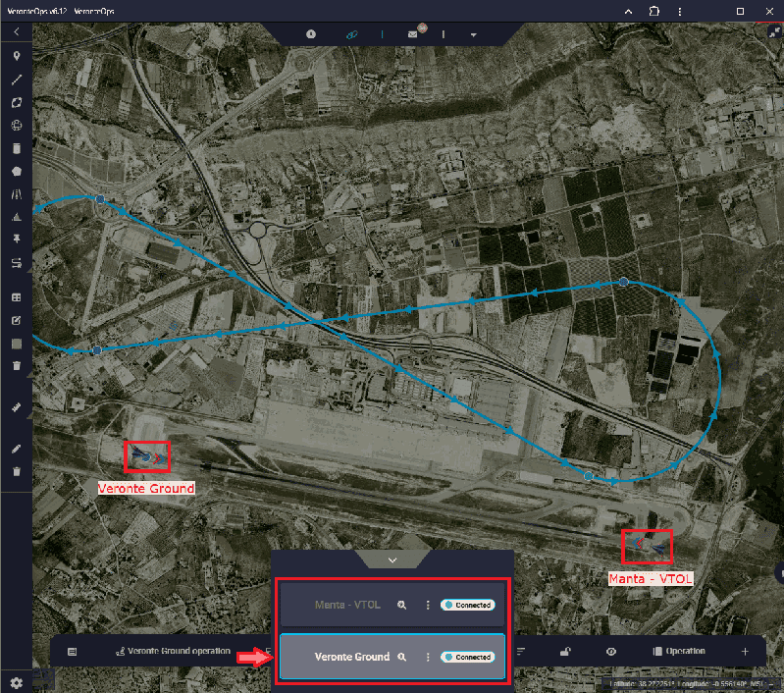784x693 pixels.
Task: Open the sort lines icon in bottom bar
Action: (x=521, y=651)
